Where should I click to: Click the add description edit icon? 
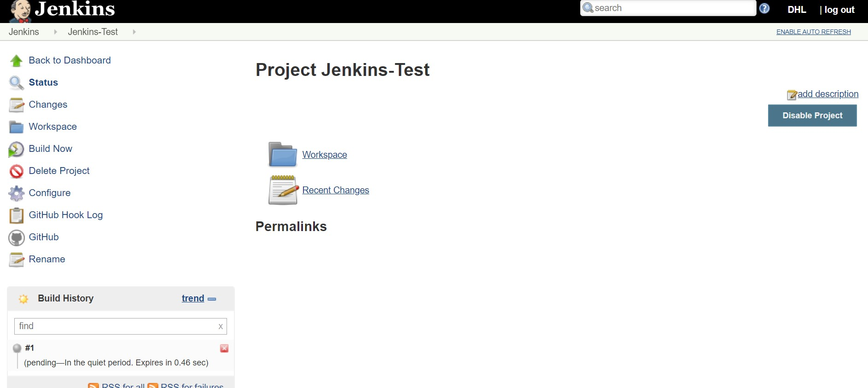pyautogui.click(x=792, y=95)
